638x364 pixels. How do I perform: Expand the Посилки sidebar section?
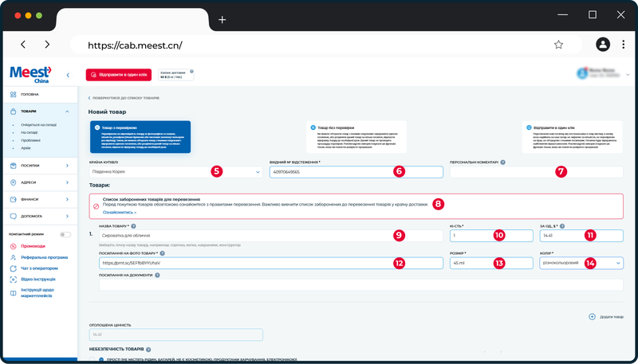click(x=40, y=166)
